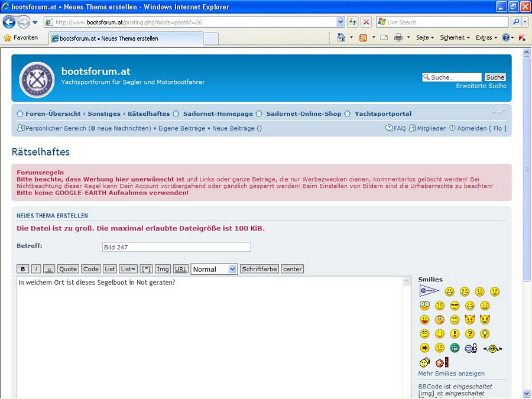This screenshot has width=532, height=399.
Task: Insert the question mark smiley
Action: click(x=470, y=334)
